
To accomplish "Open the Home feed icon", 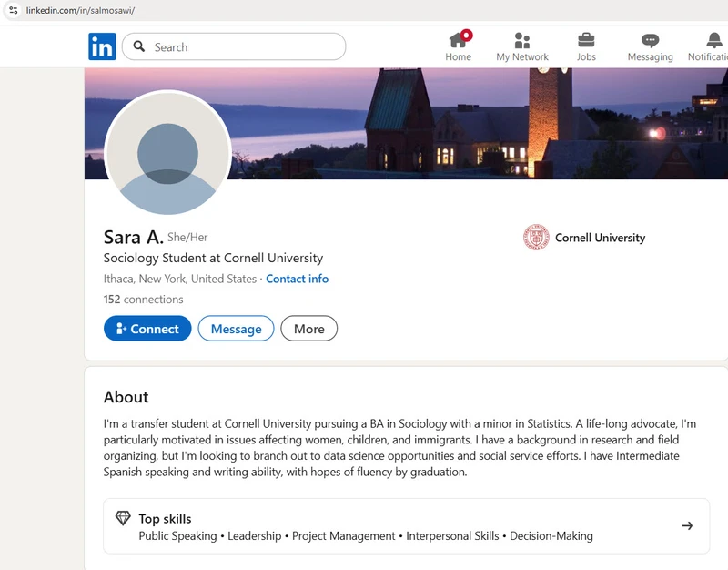I will tap(458, 40).
